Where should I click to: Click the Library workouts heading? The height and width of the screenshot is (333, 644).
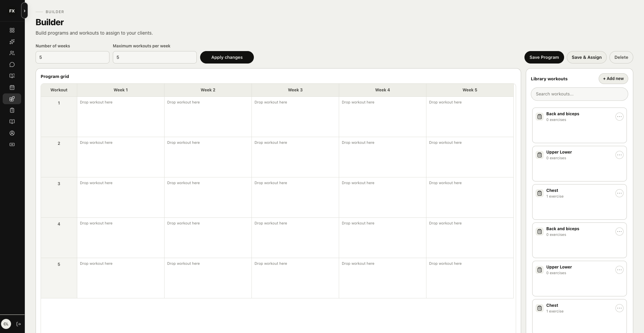pos(549,79)
